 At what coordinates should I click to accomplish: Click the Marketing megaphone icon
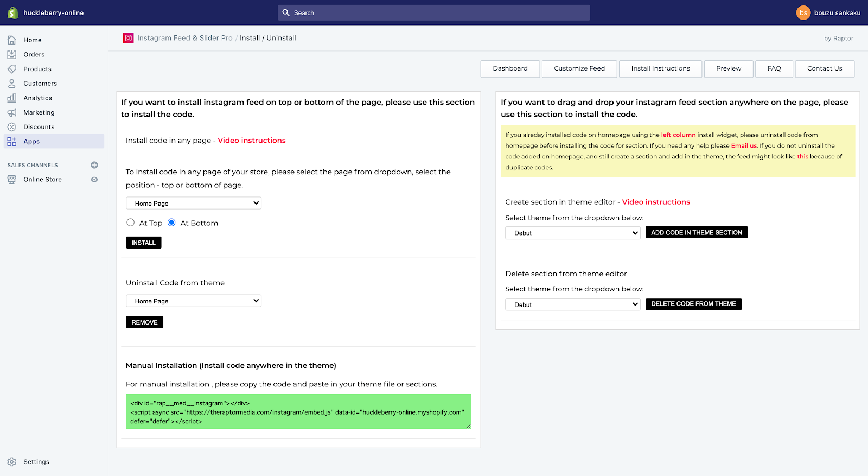pyautogui.click(x=12, y=112)
